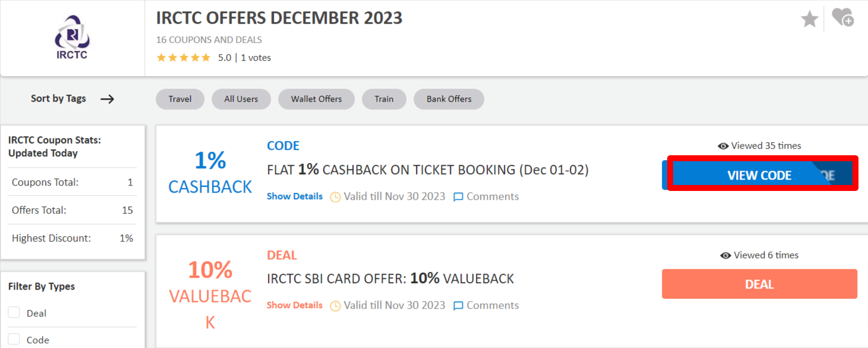The image size is (868, 348).
Task: Select the Train tag
Action: coord(384,99)
